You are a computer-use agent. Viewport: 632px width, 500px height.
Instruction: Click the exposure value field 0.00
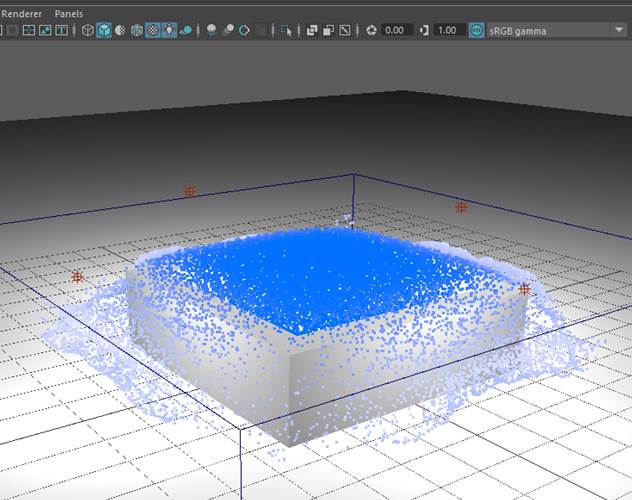(x=397, y=30)
